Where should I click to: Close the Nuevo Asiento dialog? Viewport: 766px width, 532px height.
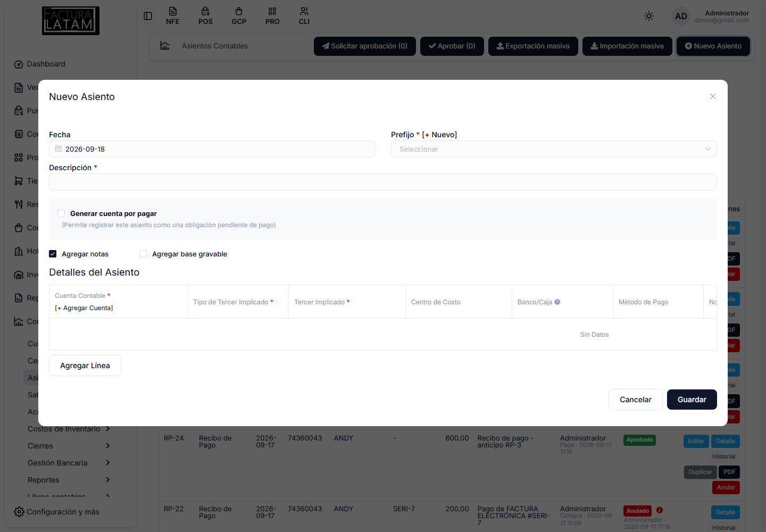[713, 96]
